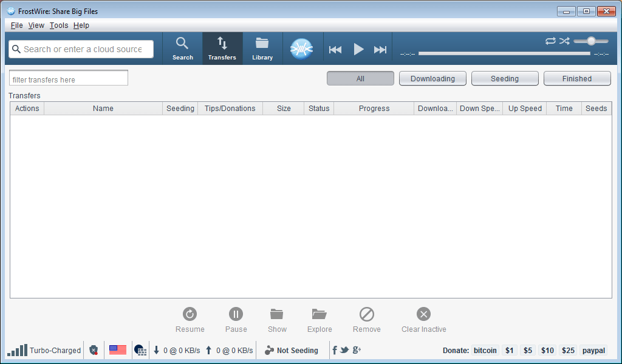Screen dimensions: 622x364
Task: Click the upload speed indicator
Action: pos(229,350)
